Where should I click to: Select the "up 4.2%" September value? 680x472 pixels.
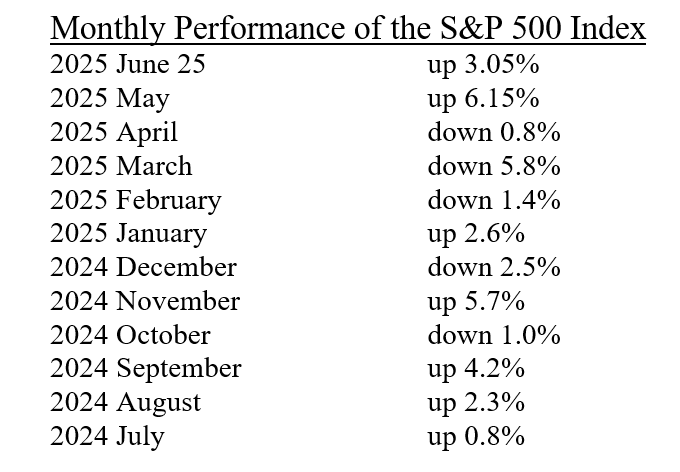click(x=476, y=369)
